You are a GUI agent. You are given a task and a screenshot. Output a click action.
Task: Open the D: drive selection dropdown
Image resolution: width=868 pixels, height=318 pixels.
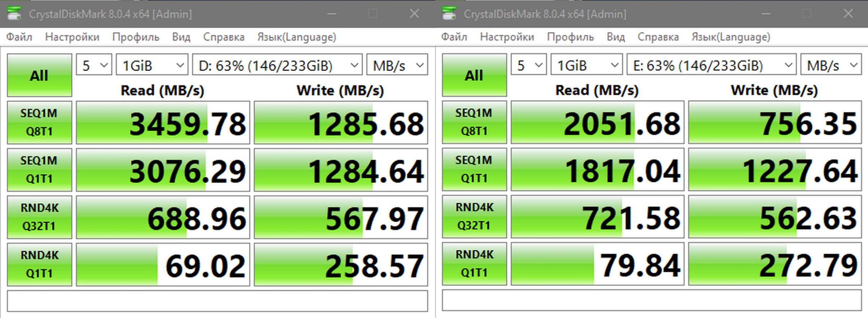coord(277,65)
